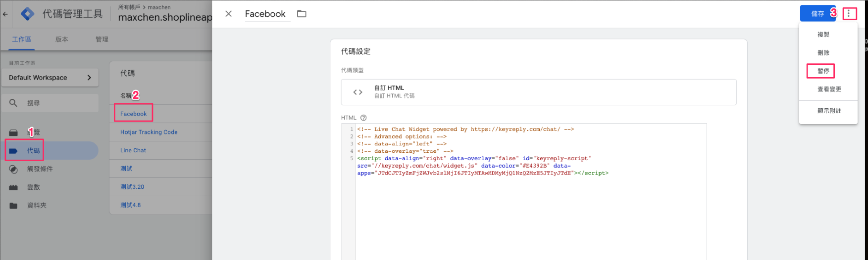Select 查看變更 from the menu
The width and height of the screenshot is (868, 260).
829,89
